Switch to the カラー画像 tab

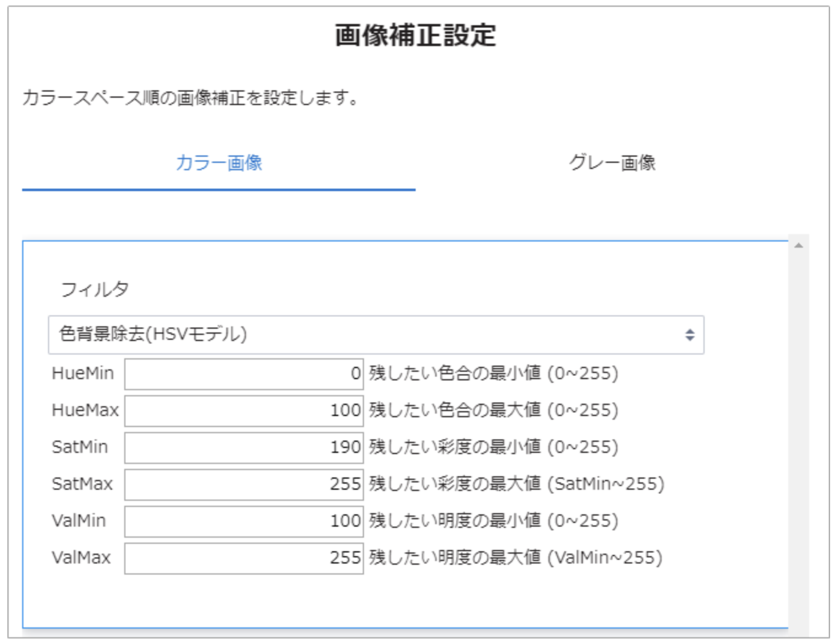click(219, 163)
